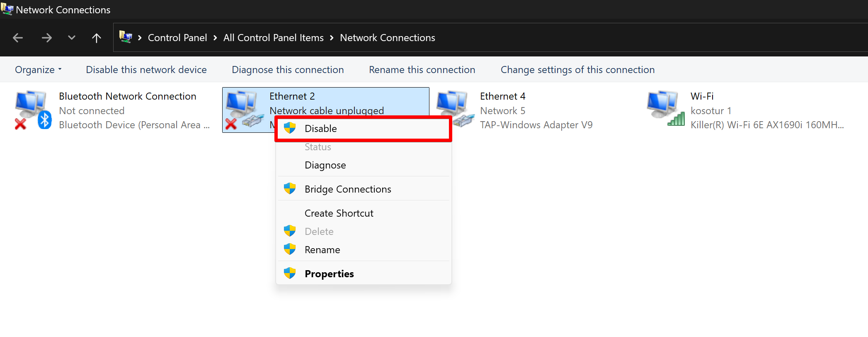The image size is (868, 337).
Task: Go back using the back arrow
Action: [18, 38]
